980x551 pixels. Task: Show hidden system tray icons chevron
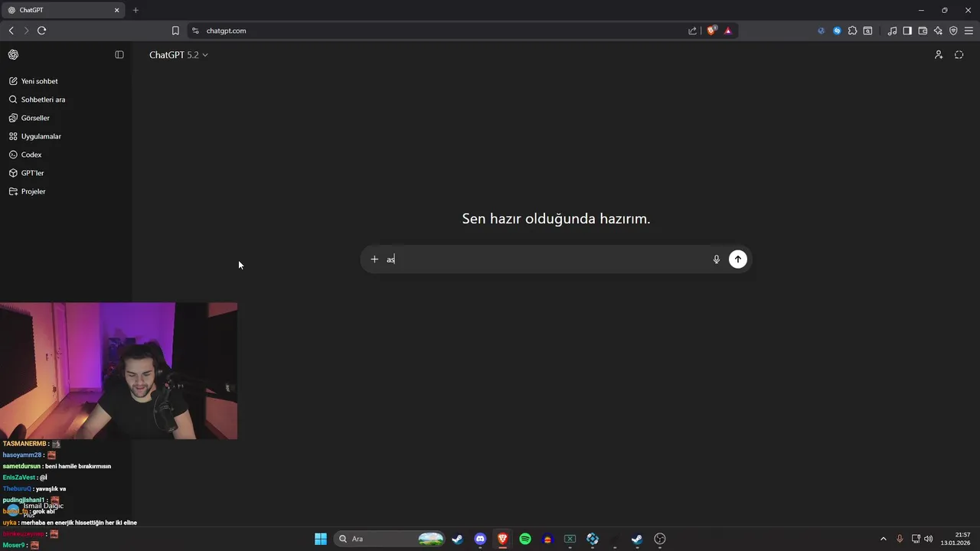884,539
